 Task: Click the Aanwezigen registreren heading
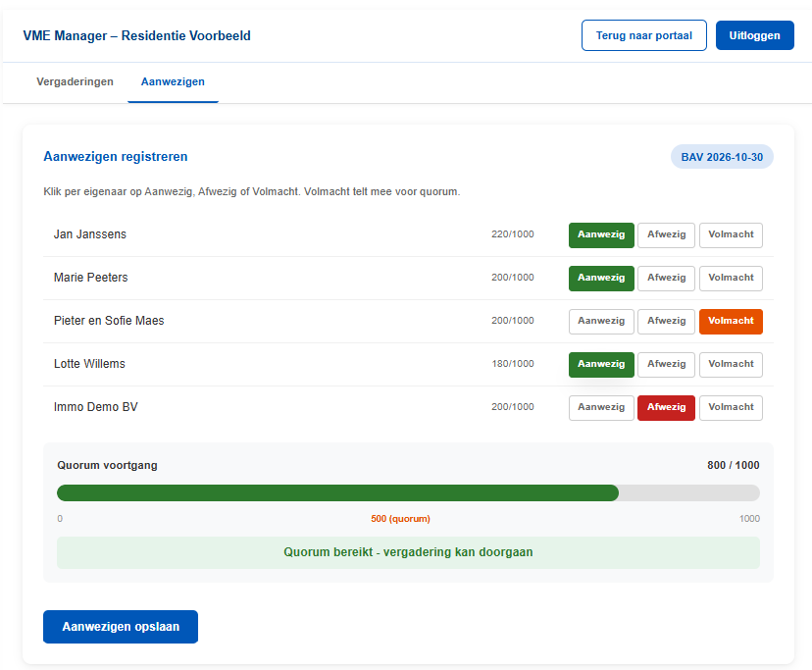[116, 157]
